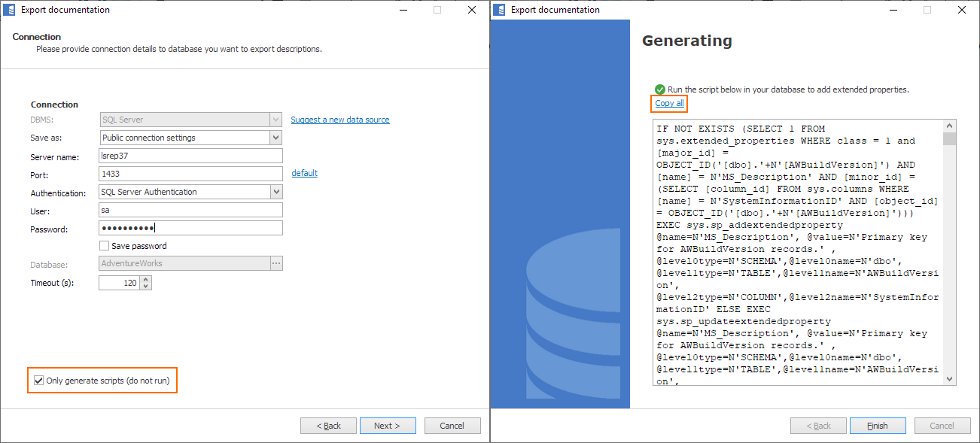The image size is (980, 443).
Task: Click the Dataedo icon in right window title bar
Action: 499,10
